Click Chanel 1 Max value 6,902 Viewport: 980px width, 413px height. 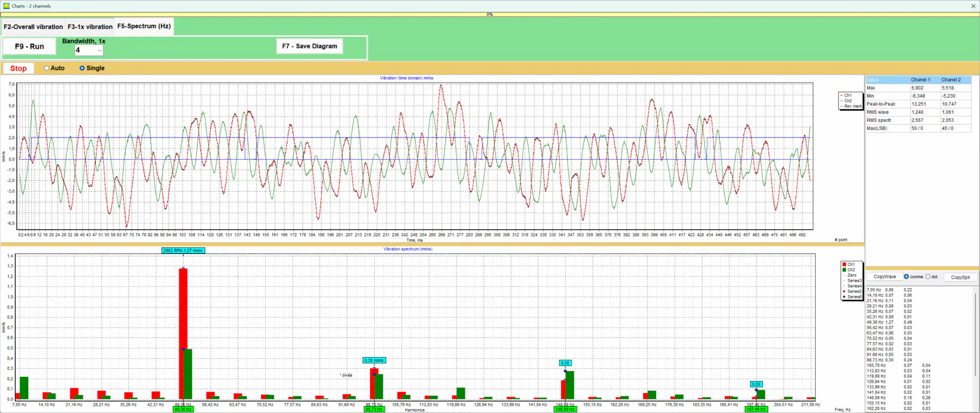tap(917, 88)
